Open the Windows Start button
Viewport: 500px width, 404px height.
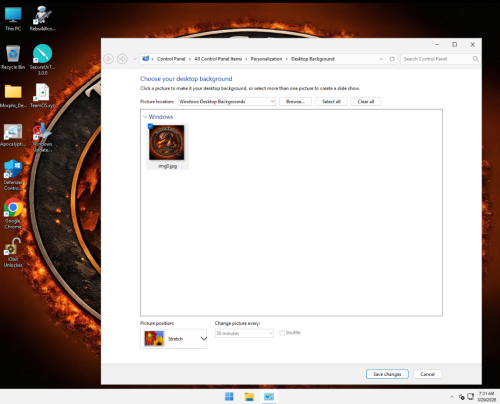[x=229, y=397]
